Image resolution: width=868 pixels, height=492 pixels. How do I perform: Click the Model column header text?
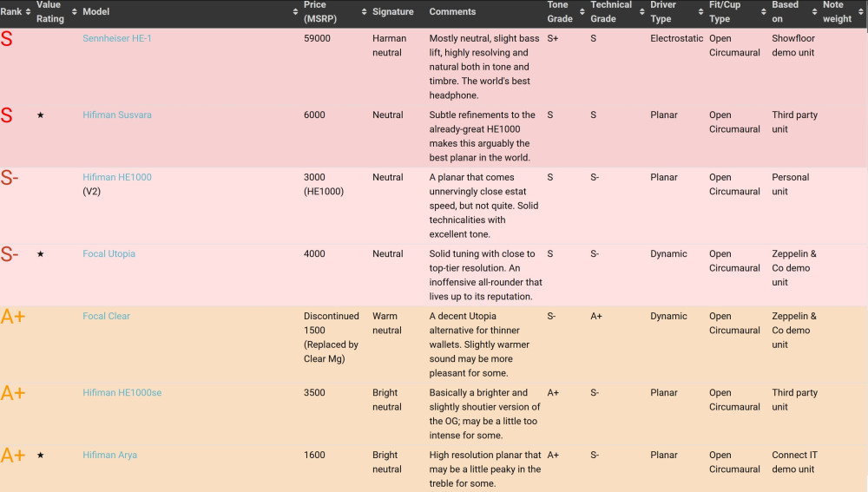pyautogui.click(x=95, y=11)
